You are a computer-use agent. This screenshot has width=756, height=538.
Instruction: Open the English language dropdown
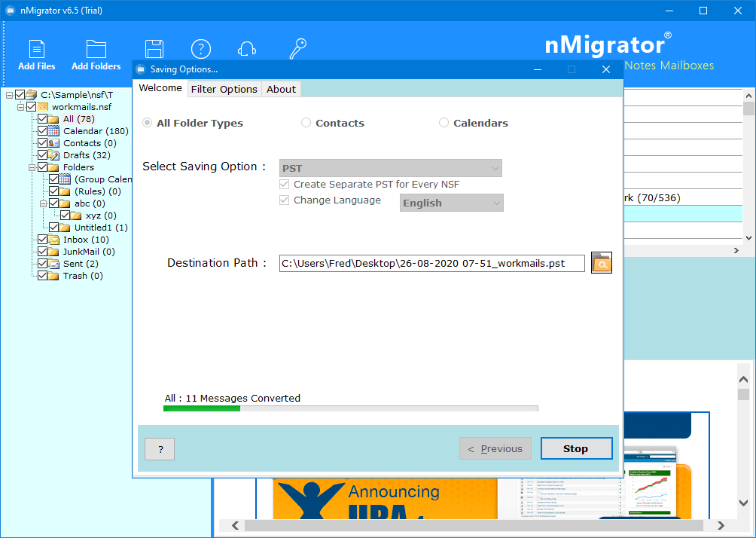click(452, 203)
